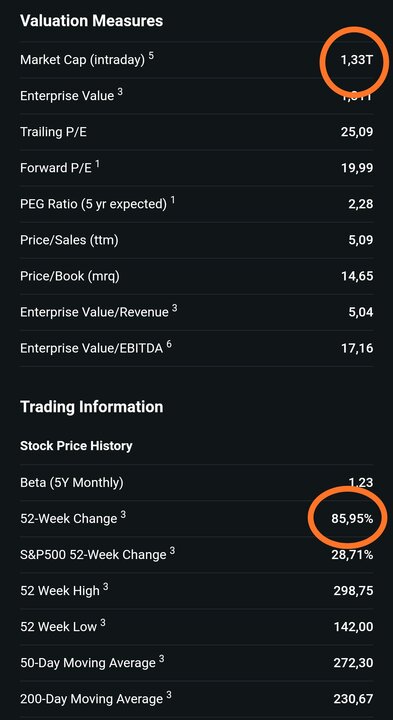Click the Beta (5Y Monthly) label

[72, 483]
